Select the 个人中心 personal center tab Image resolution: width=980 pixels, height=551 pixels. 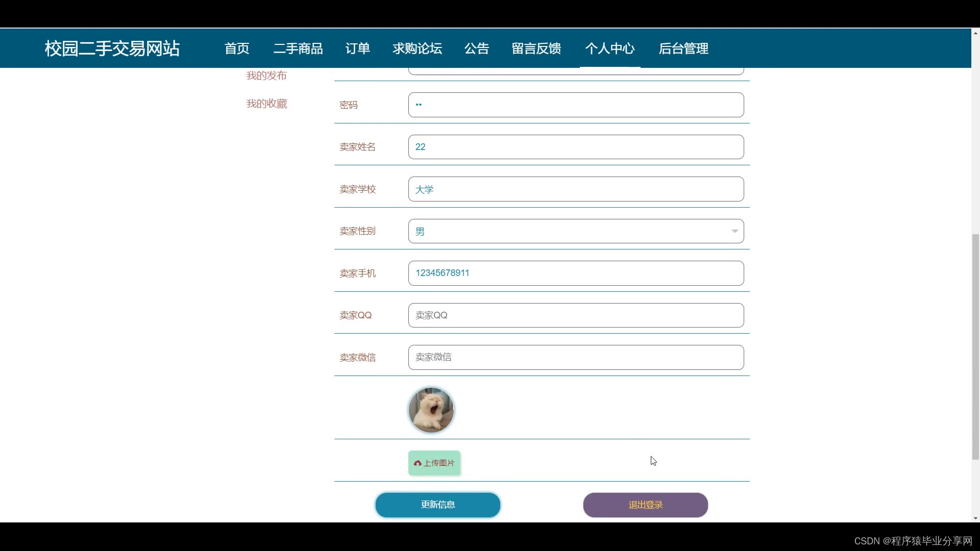pos(610,48)
